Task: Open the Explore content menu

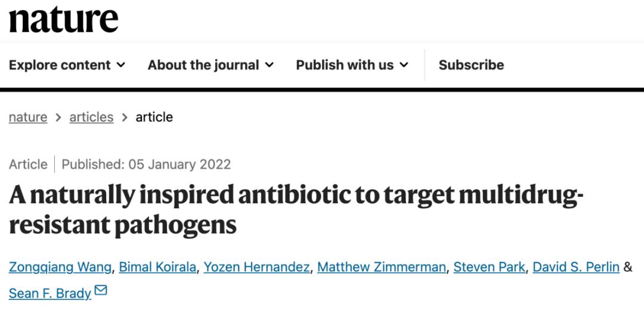Action: click(x=67, y=65)
